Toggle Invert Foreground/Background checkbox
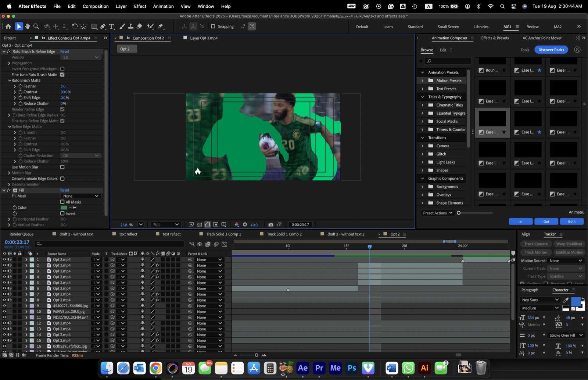The image size is (588, 380). click(62, 69)
